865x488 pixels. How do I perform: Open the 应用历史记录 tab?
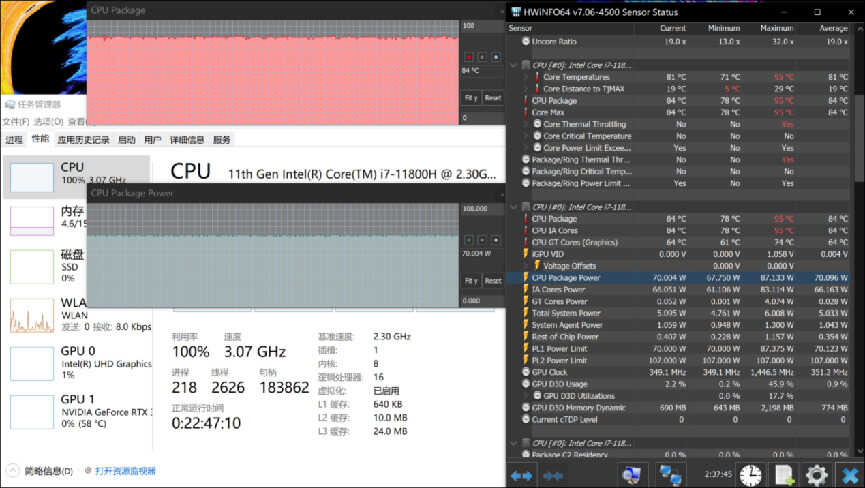[83, 140]
